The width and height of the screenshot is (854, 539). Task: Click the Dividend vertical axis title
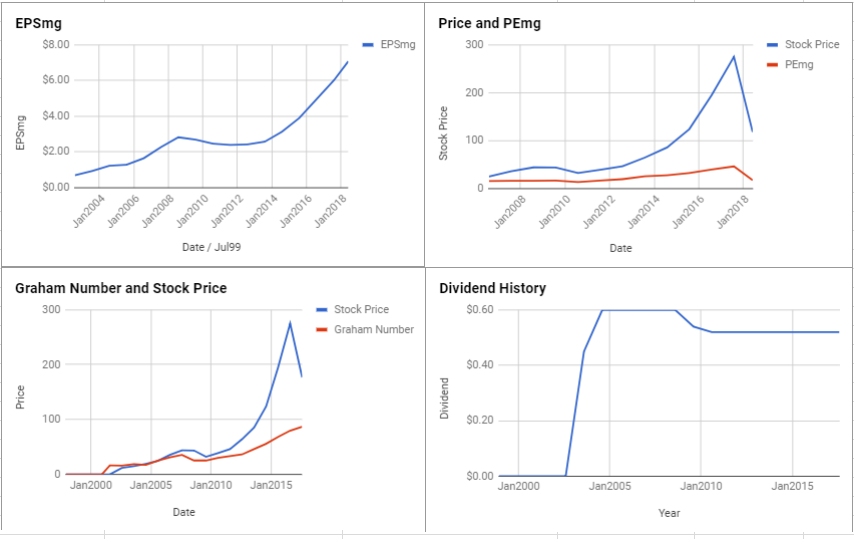[x=444, y=399]
